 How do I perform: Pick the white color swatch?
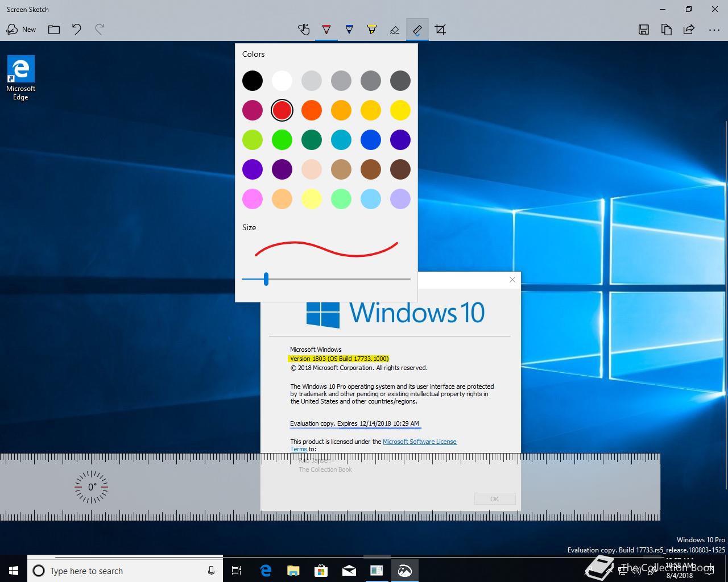coord(282,81)
